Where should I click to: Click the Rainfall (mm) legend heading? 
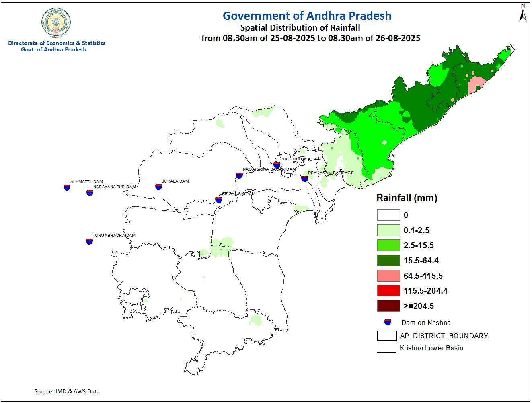[x=407, y=198]
